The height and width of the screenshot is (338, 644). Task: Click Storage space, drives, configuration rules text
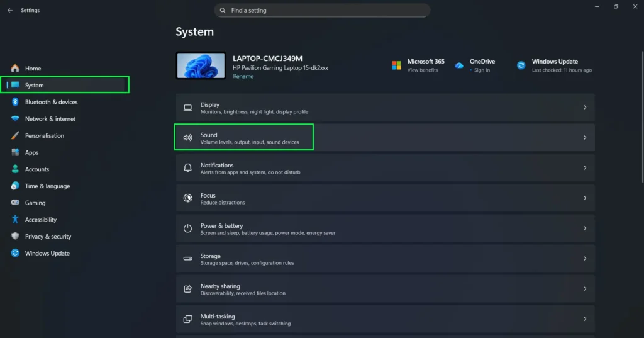point(247,263)
